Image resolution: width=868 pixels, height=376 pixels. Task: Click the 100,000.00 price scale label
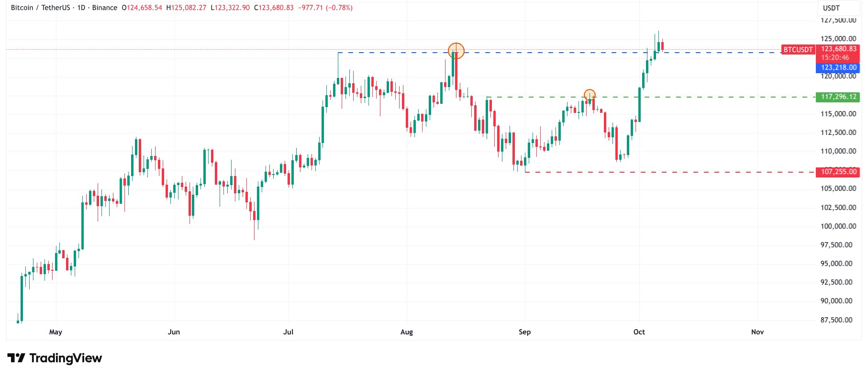point(838,226)
